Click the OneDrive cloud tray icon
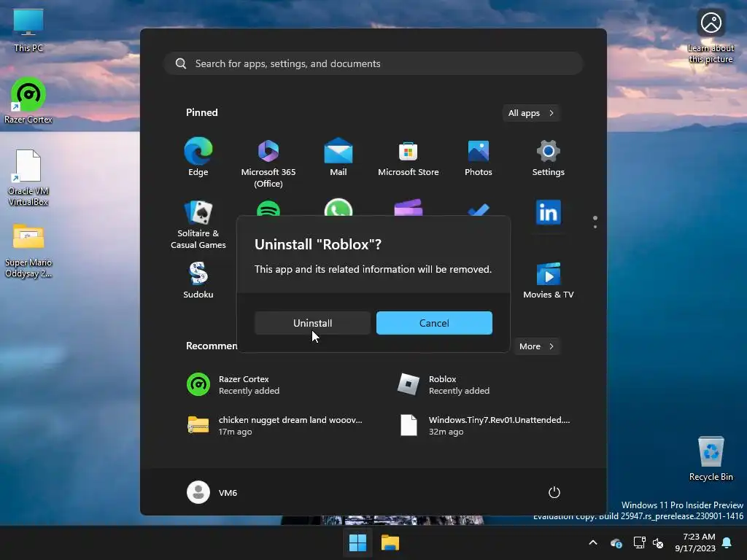The width and height of the screenshot is (747, 560). pos(616,543)
